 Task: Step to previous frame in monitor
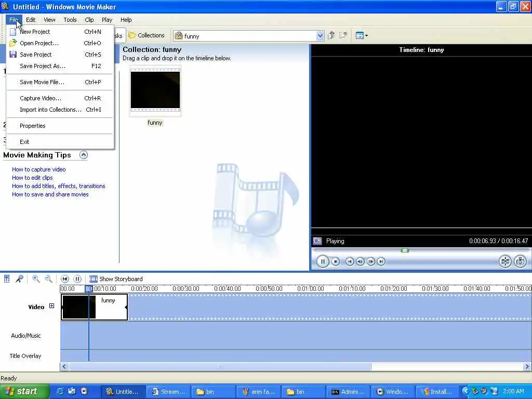click(360, 262)
